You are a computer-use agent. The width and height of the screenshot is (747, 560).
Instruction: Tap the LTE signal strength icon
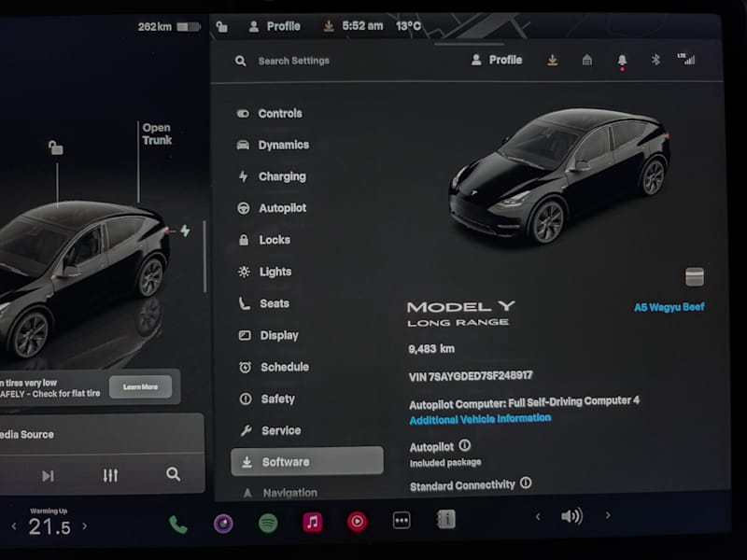pos(686,59)
